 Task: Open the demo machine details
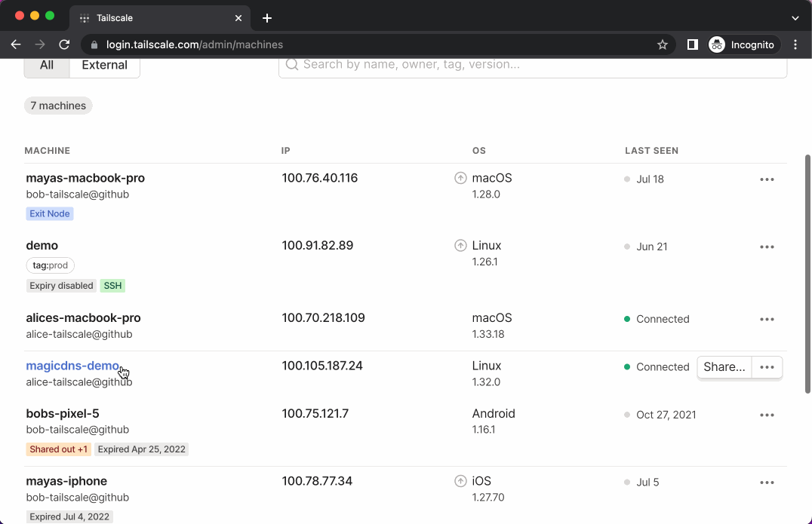pos(42,245)
